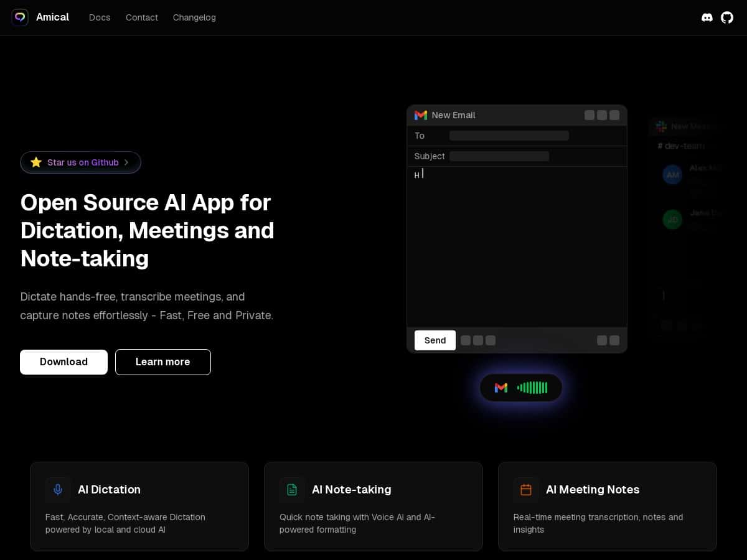Click the AM avatar in the background panel
This screenshot has height=560, width=747.
pyautogui.click(x=672, y=175)
